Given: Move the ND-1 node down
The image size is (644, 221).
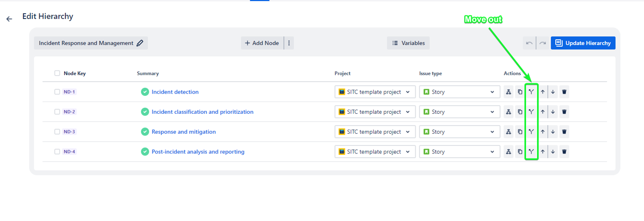Looking at the screenshot, I should click(553, 92).
